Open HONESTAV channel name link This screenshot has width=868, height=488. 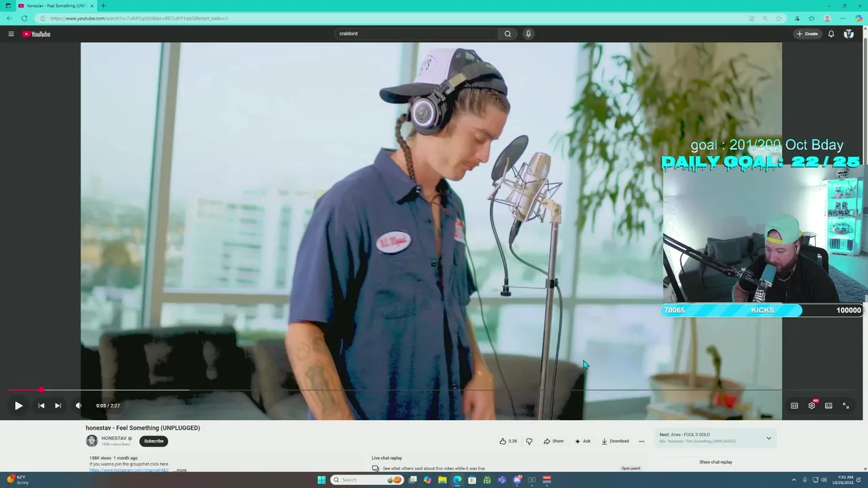(114, 439)
